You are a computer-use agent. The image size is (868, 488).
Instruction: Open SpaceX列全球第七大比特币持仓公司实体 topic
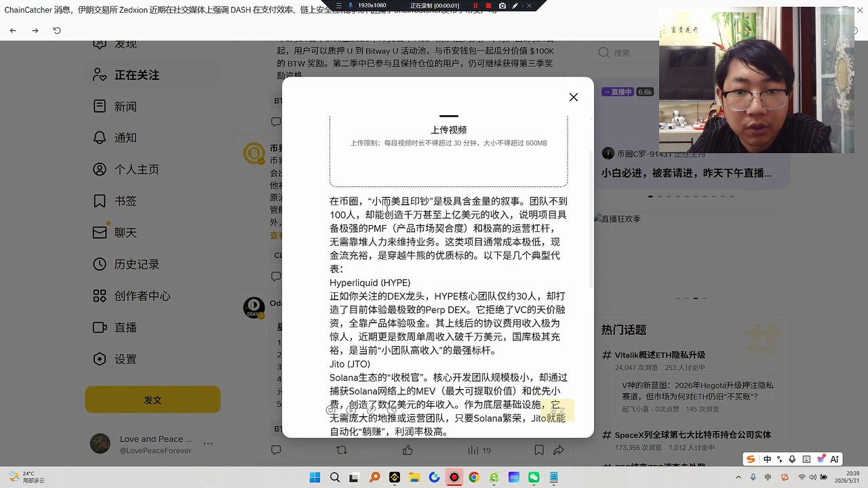click(692, 434)
